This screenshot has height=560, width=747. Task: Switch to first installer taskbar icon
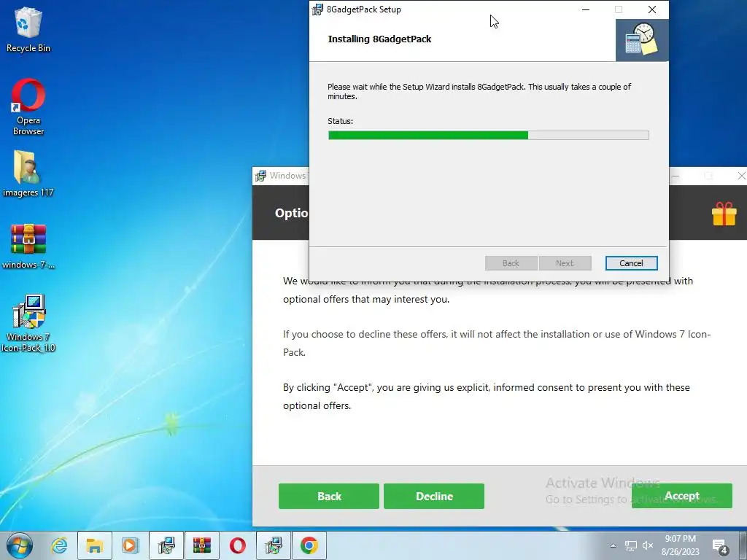pyautogui.click(x=166, y=545)
